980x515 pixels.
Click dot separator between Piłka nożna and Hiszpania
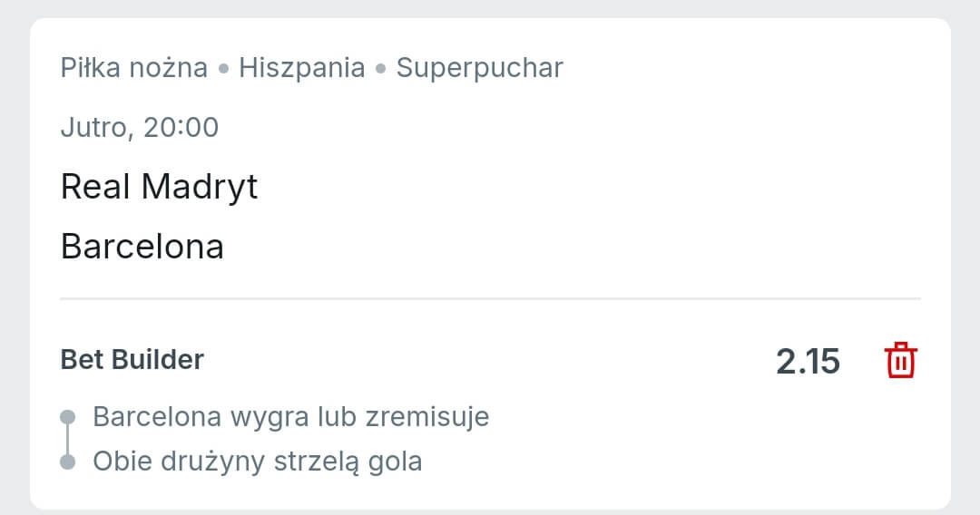click(x=223, y=69)
